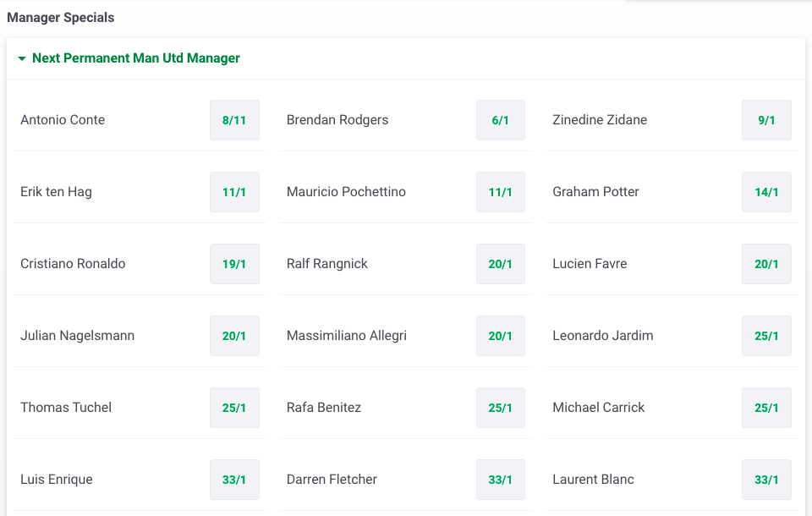Select Luis Enrique 33/1 odds
812x516 pixels.
click(x=234, y=480)
